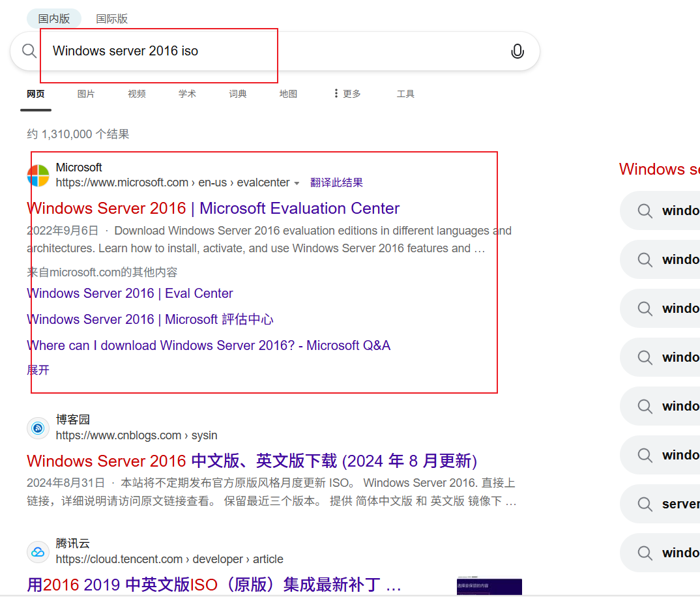Open the Windows Server 2016 Microsoft Evaluation Center link
The width and height of the screenshot is (700, 597).
(x=213, y=208)
